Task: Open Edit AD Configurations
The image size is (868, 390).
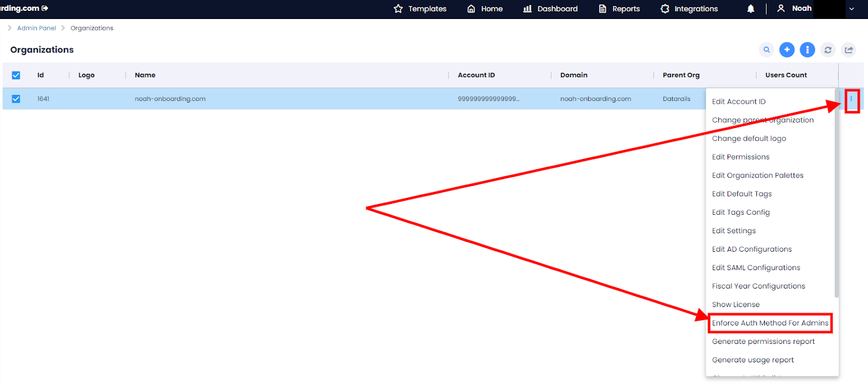Action: point(751,249)
